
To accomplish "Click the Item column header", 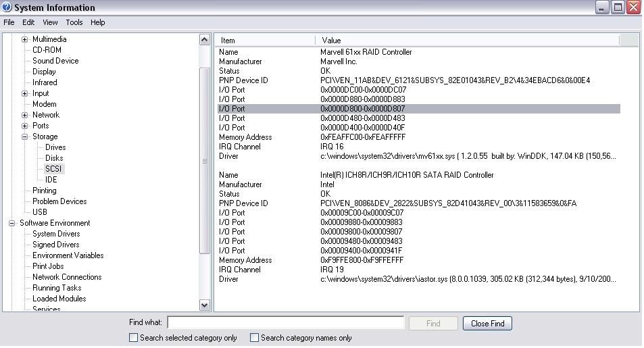I will pos(266,41).
